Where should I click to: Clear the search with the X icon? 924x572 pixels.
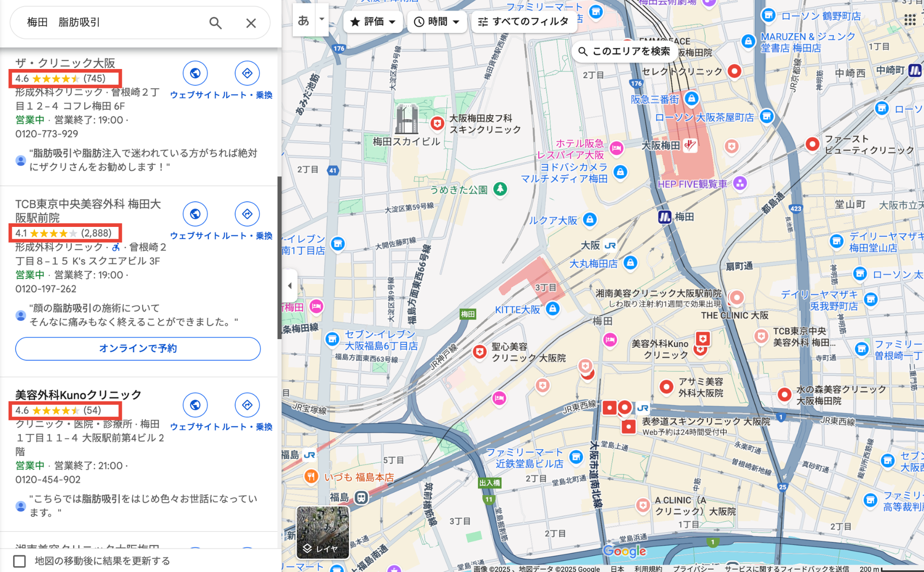251,23
